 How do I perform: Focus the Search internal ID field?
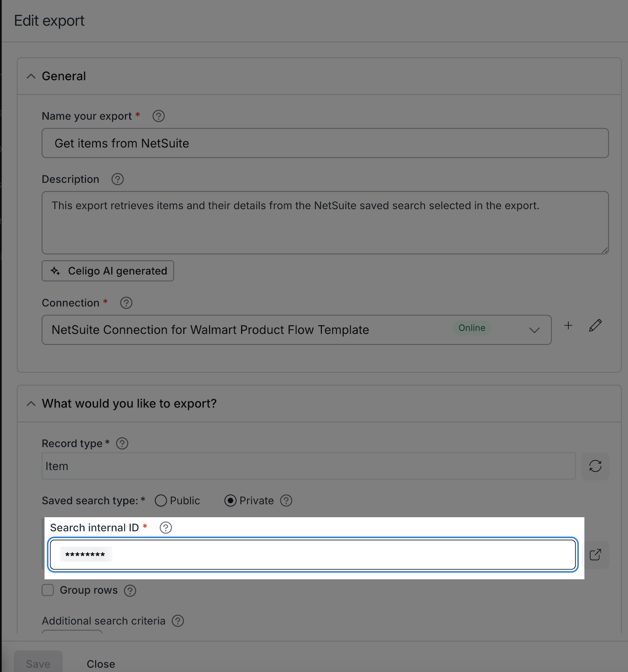pyautogui.click(x=313, y=554)
